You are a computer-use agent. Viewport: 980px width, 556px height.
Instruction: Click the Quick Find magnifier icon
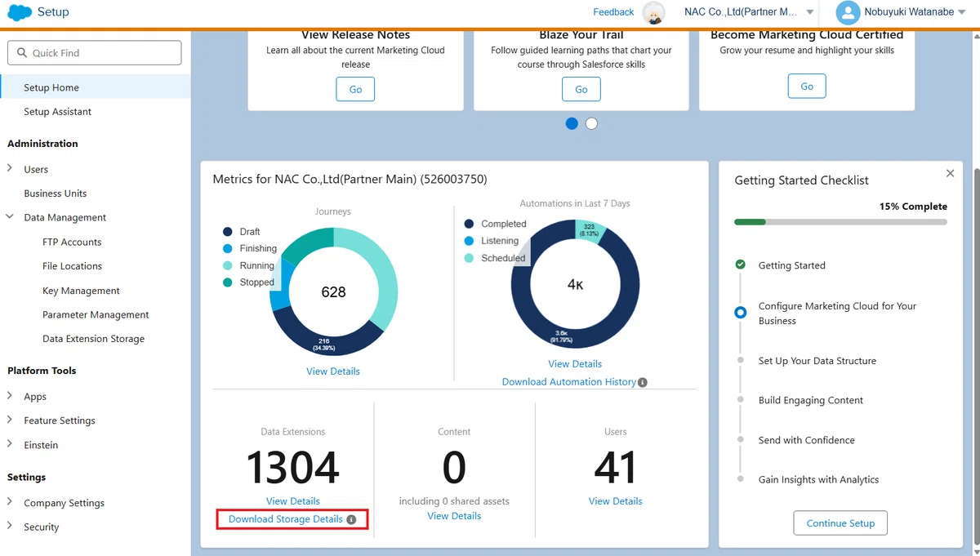click(x=21, y=53)
